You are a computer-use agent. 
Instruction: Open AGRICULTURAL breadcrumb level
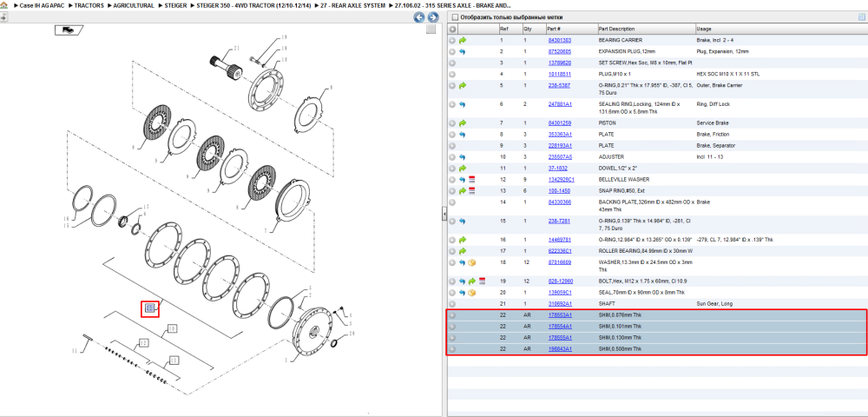[134, 5]
